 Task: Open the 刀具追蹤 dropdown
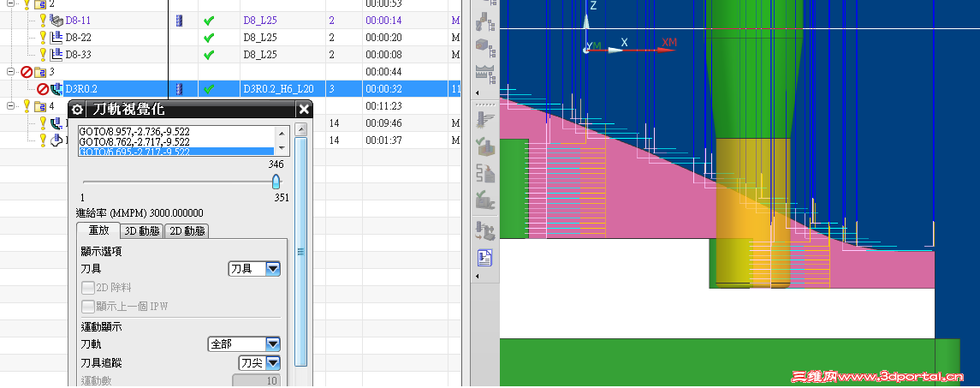click(259, 363)
